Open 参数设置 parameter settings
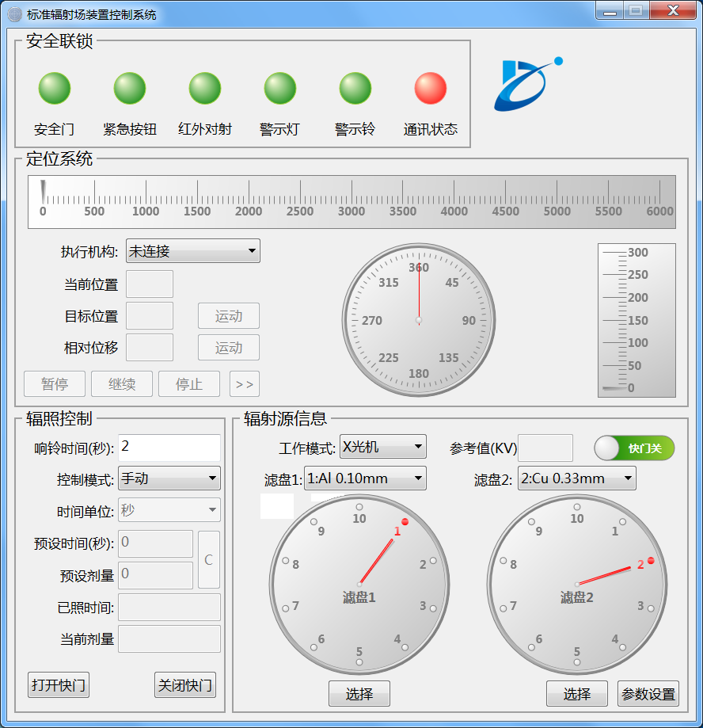The width and height of the screenshot is (703, 728). coord(648,694)
